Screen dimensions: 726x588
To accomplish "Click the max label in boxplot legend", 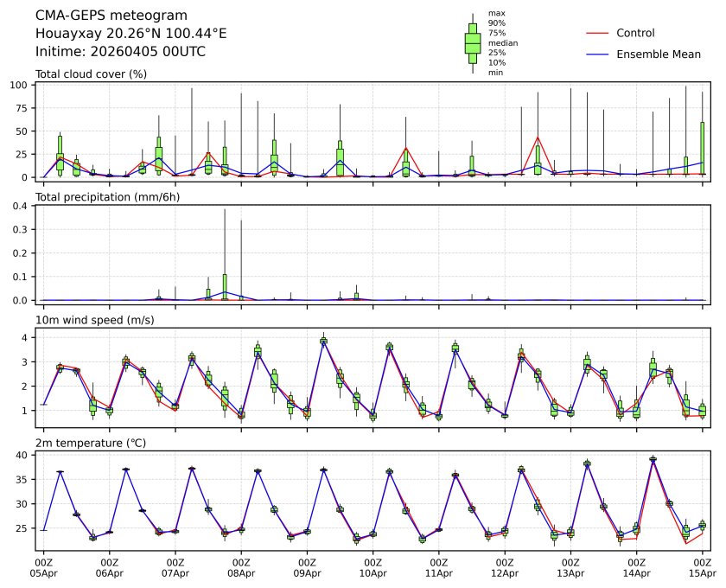I will (x=495, y=13).
